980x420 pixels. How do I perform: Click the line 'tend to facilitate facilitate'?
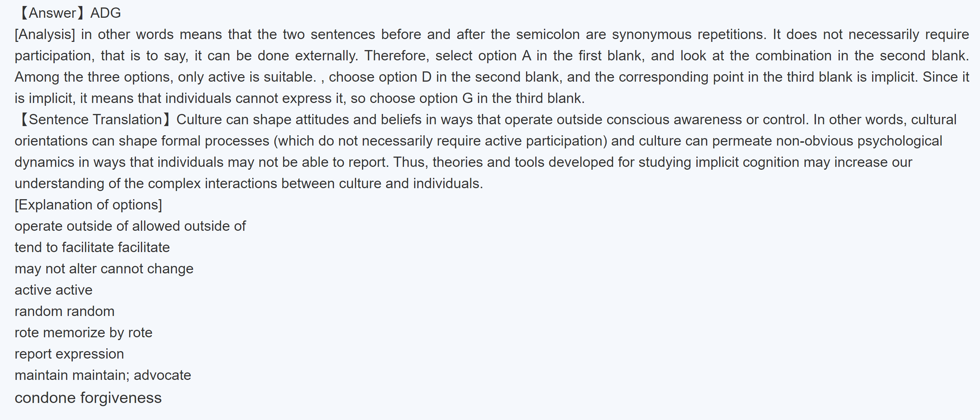click(92, 248)
